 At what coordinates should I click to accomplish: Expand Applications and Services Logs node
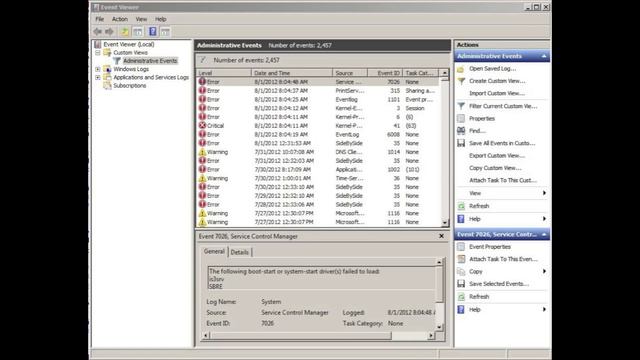(98, 77)
